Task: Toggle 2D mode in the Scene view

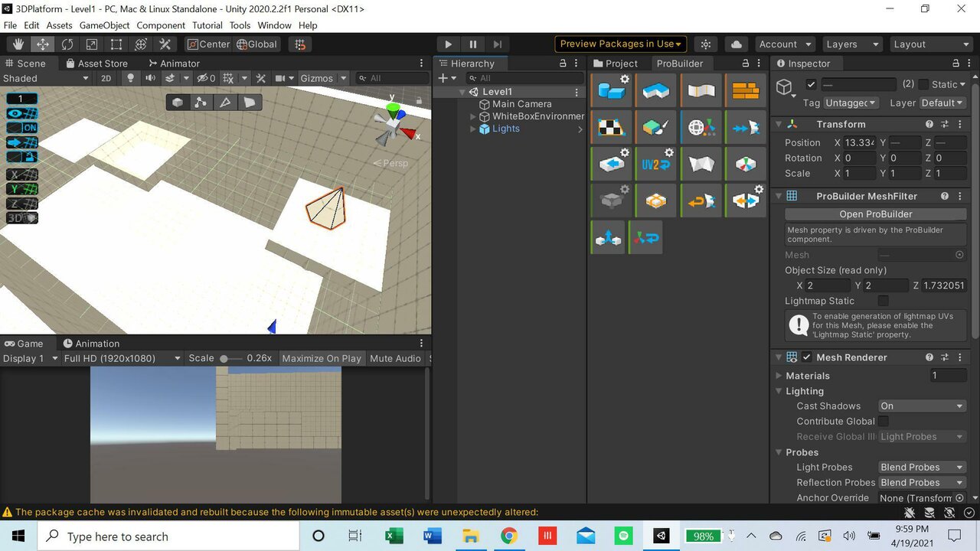Action: tap(106, 78)
